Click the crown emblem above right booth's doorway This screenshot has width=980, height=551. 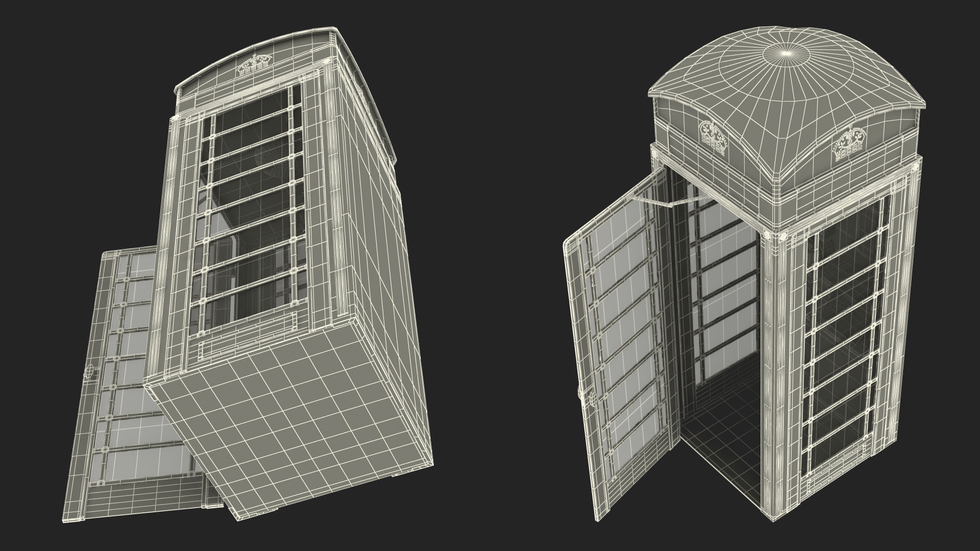[714, 137]
